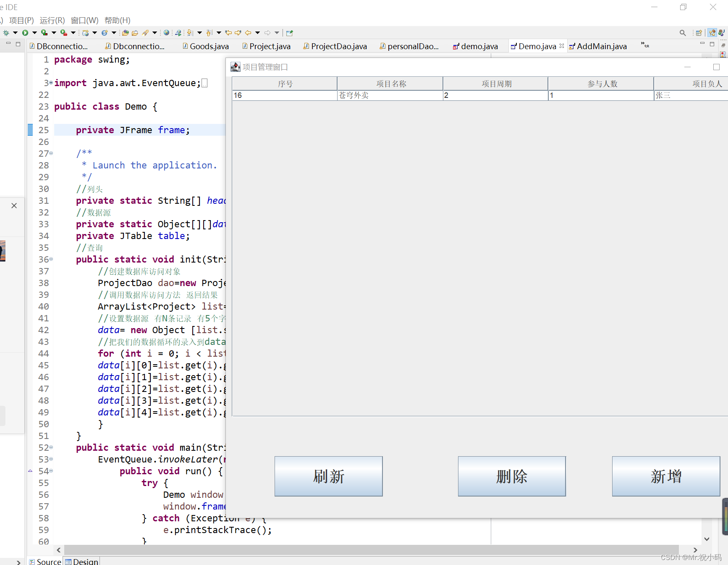Click the Debug bug icon in toolbar
This screenshot has height=565, width=728.
(x=6, y=33)
